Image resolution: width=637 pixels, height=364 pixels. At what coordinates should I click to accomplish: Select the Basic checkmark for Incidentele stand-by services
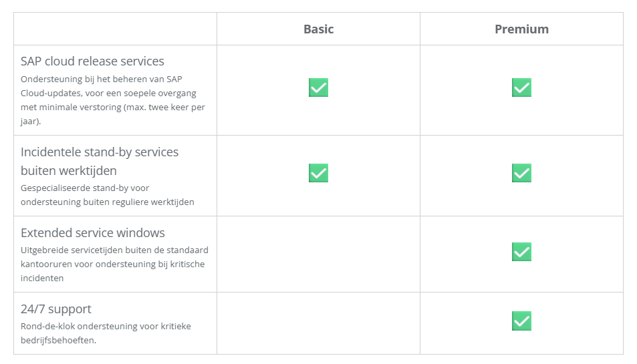(x=318, y=173)
